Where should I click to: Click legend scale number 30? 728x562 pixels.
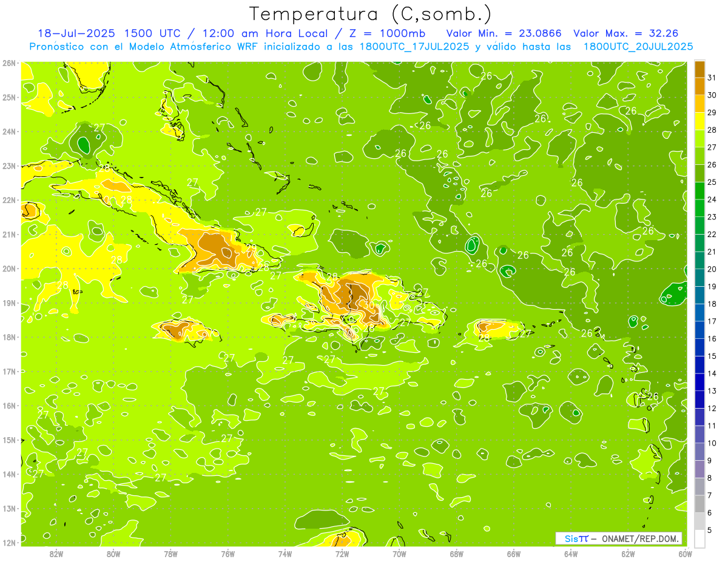[x=712, y=95]
